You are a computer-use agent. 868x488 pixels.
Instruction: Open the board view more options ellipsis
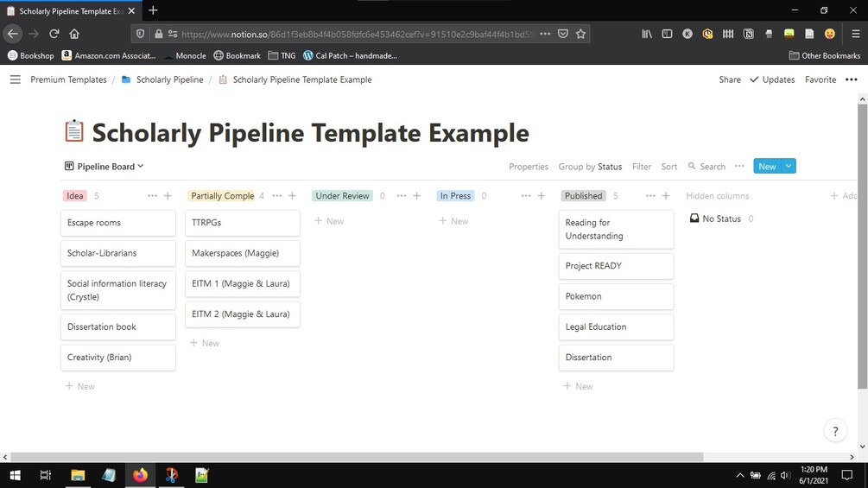(739, 166)
